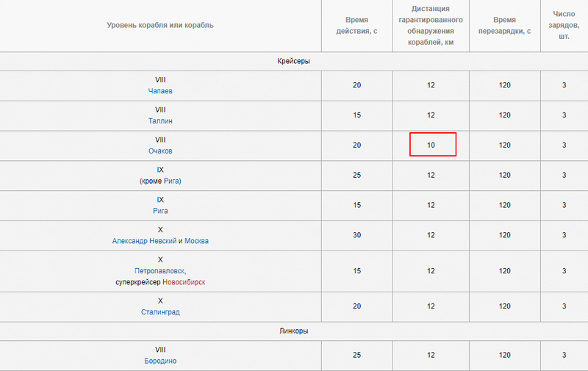Click the Петропавловск link
Viewport: 588px width, 371px height.
click(160, 270)
